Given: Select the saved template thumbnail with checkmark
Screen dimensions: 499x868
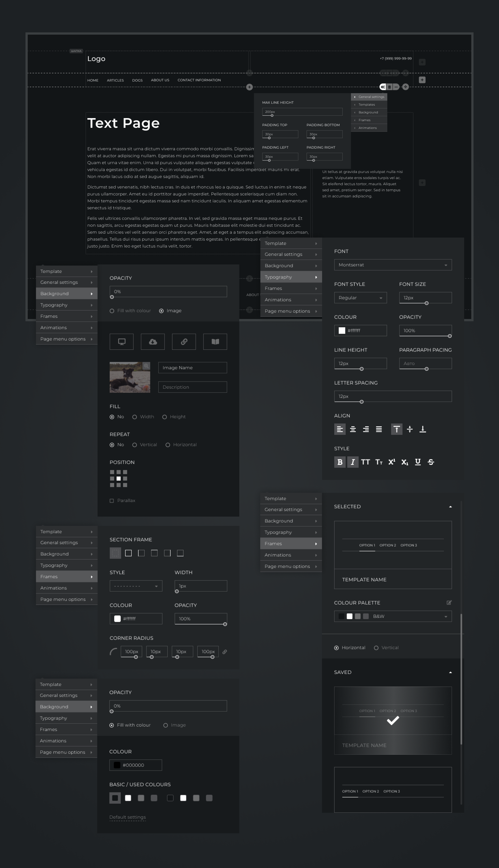Looking at the screenshot, I should pos(393,721).
